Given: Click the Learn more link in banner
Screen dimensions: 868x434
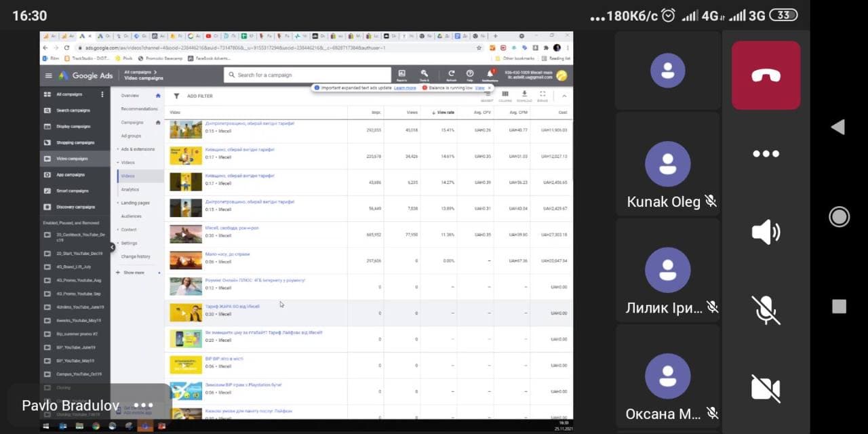Looking at the screenshot, I should coord(405,88).
